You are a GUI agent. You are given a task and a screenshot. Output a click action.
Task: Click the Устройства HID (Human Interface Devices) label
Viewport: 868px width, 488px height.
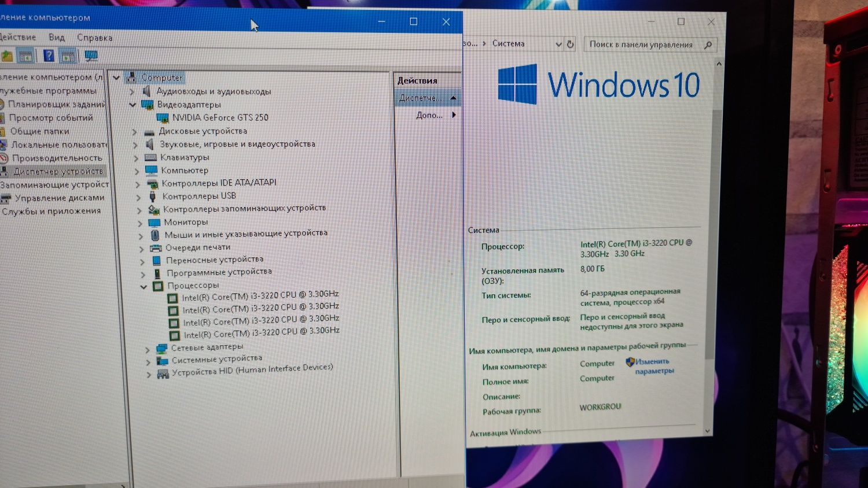pyautogui.click(x=252, y=369)
